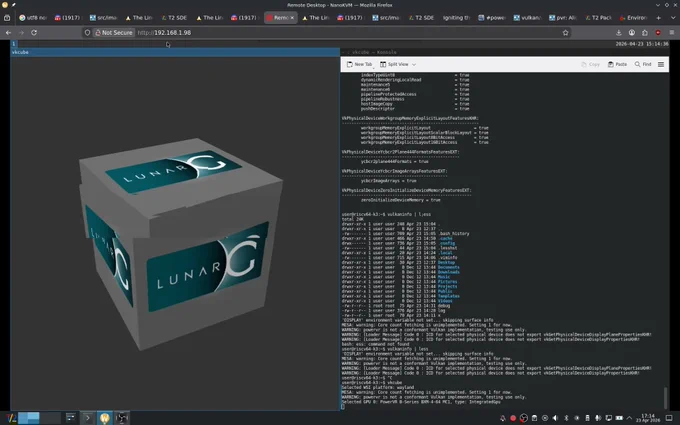The width and height of the screenshot is (680, 425).
Task: Click the 'Templates' directory in terminal listing
Action: (448, 296)
